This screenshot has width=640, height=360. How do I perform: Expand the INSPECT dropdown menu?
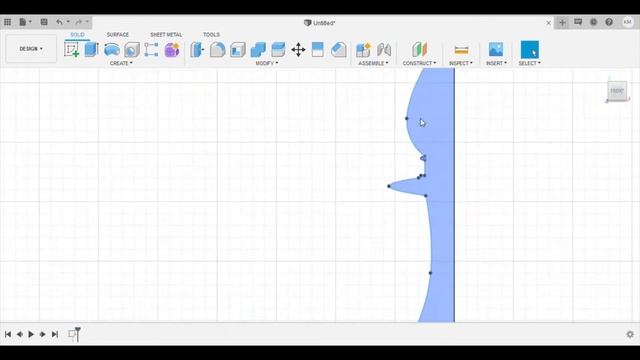461,63
